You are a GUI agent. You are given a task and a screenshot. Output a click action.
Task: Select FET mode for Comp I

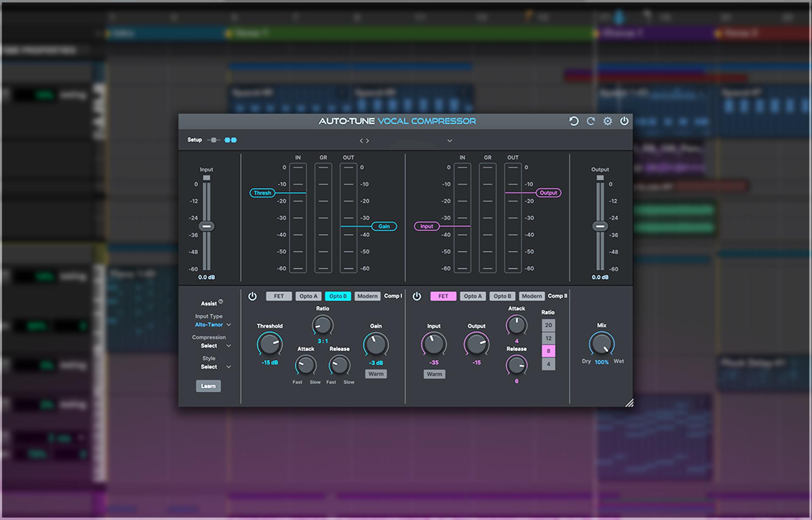click(x=279, y=296)
